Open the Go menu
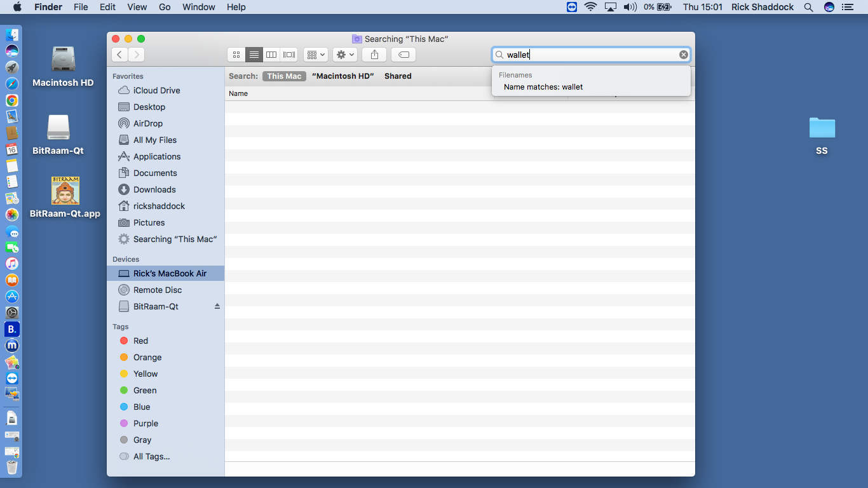Viewport: 868px width, 488px height. click(x=165, y=7)
